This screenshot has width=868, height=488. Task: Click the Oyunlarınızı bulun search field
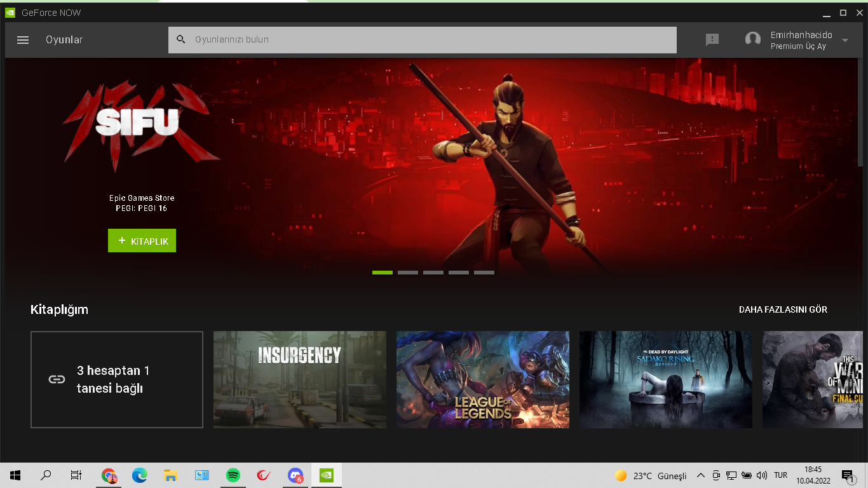(432, 40)
